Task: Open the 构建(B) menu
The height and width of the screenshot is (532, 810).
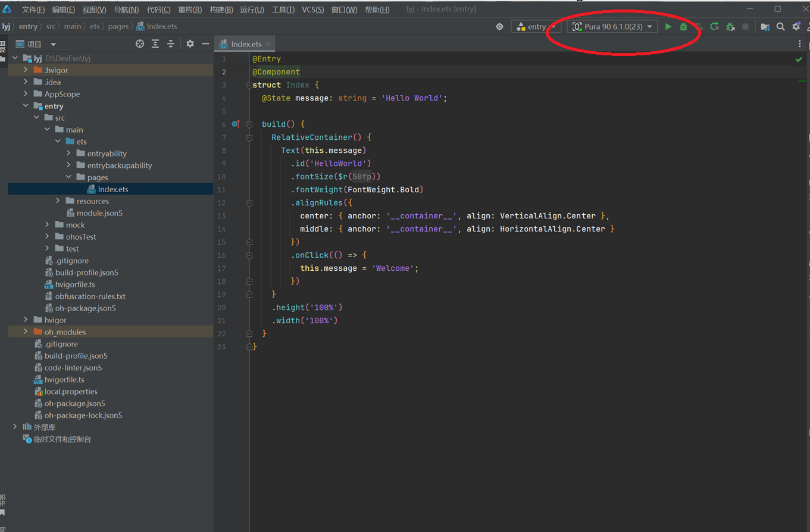Action: click(x=221, y=10)
